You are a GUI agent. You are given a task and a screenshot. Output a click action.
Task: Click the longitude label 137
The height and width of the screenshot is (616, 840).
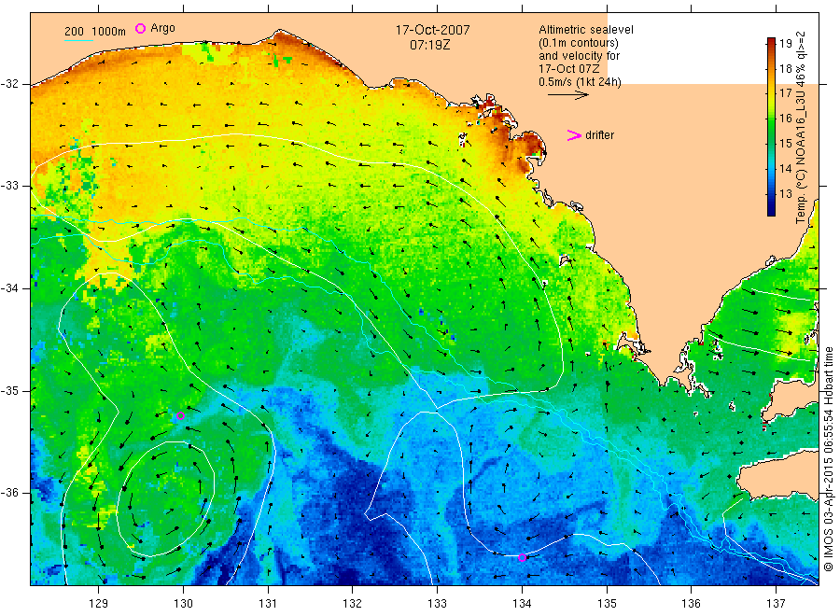[x=776, y=604]
